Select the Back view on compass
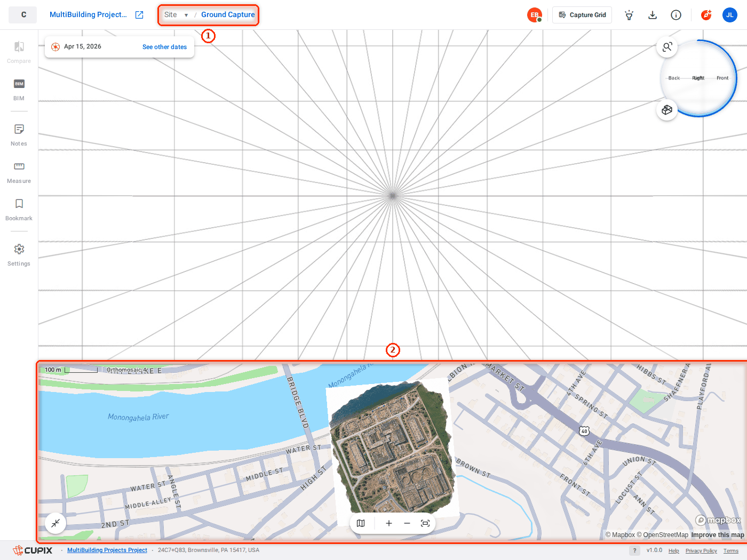Screen dimensions: 747x560 click(674, 78)
